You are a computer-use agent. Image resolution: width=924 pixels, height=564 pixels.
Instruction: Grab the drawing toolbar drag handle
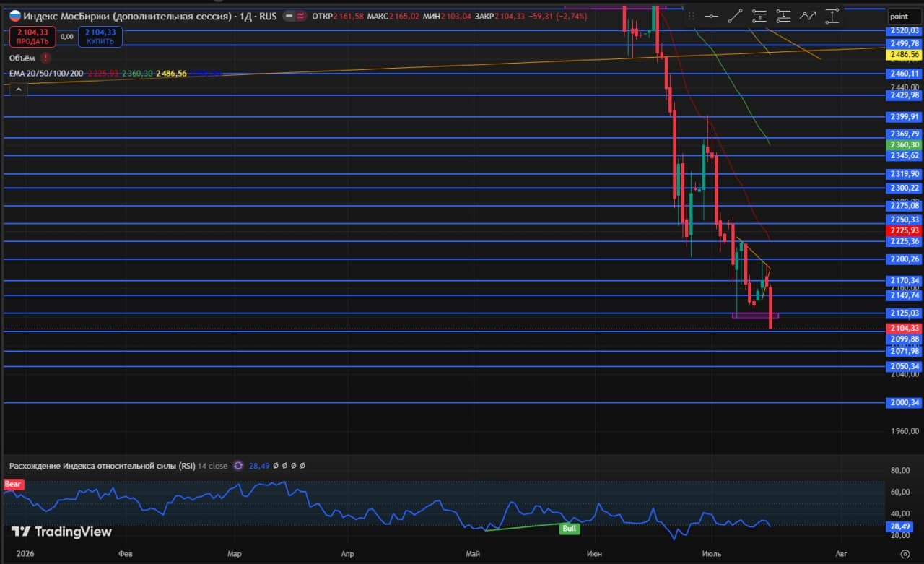[692, 16]
